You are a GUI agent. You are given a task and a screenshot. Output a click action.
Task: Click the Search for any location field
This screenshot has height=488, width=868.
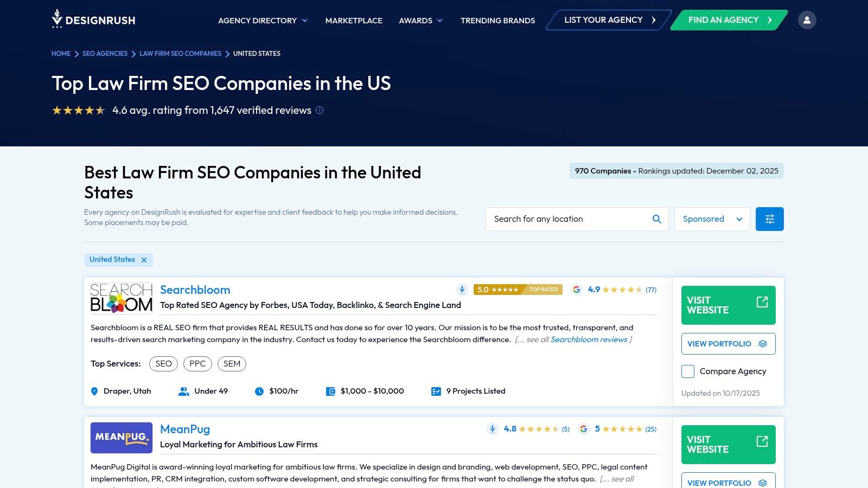pyautogui.click(x=570, y=219)
